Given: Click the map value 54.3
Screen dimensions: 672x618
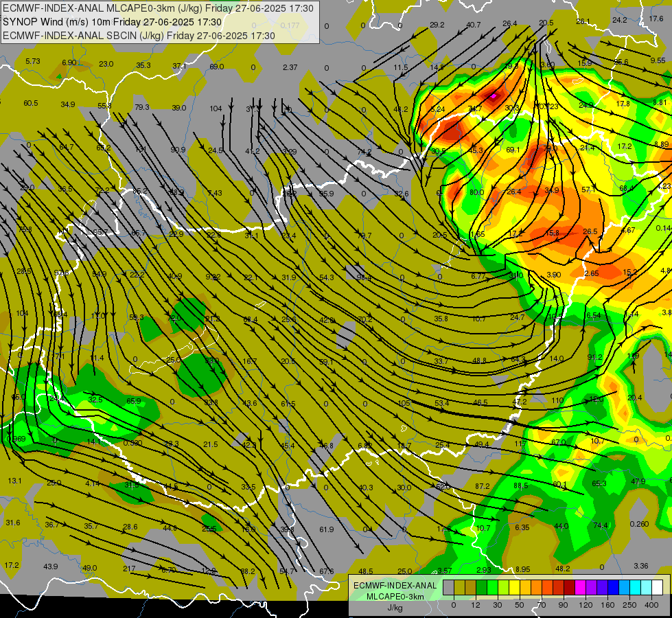Looking at the screenshot, I should tap(327, 278).
